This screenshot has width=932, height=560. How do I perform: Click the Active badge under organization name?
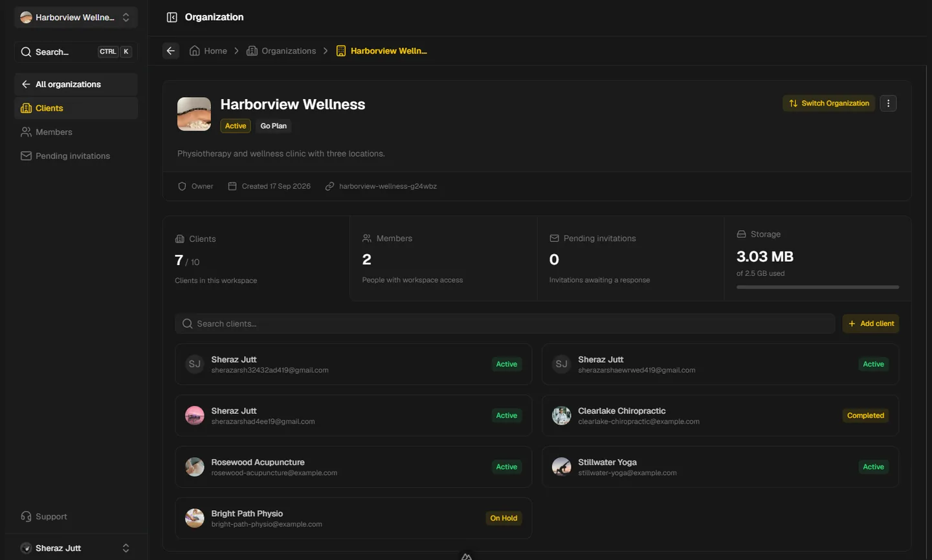236,126
